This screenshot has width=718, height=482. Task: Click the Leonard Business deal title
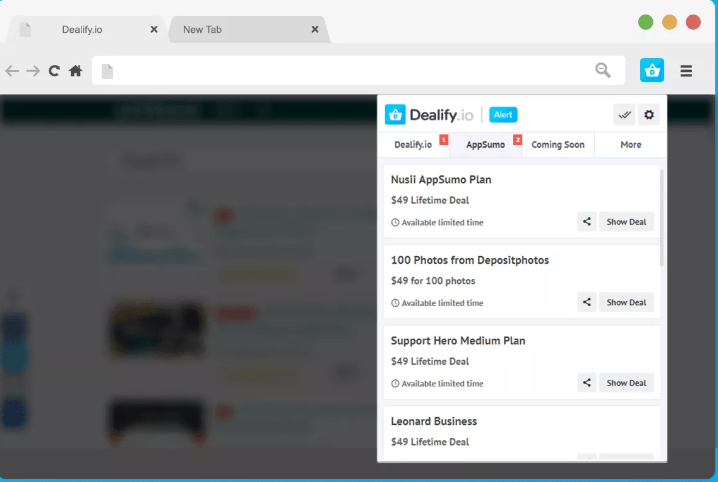click(434, 421)
